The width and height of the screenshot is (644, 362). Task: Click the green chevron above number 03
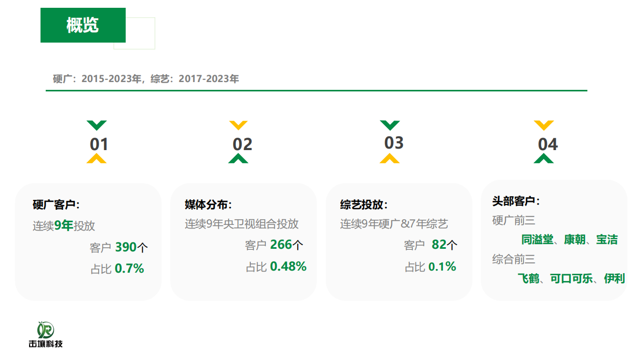[x=390, y=125]
